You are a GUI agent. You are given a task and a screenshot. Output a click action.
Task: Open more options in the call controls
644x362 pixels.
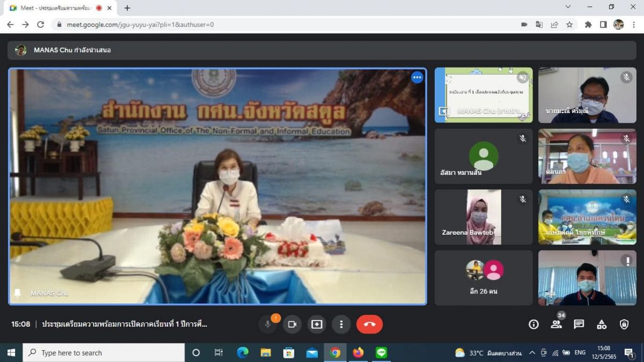point(341,324)
